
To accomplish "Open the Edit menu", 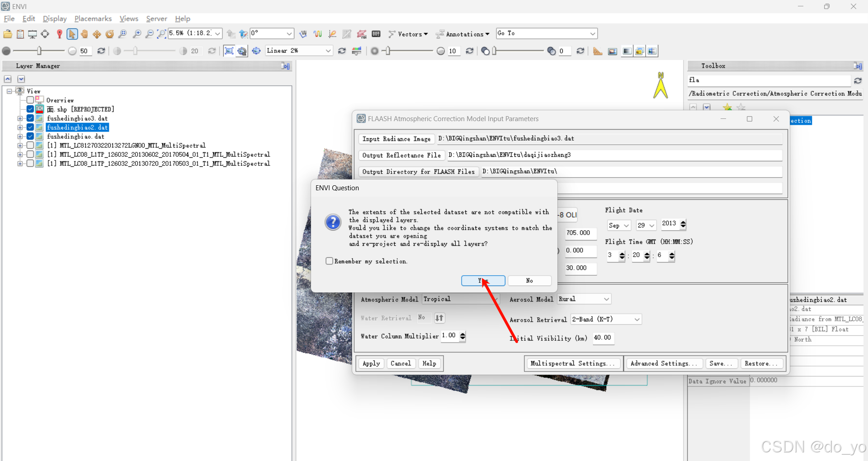I will 29,19.
